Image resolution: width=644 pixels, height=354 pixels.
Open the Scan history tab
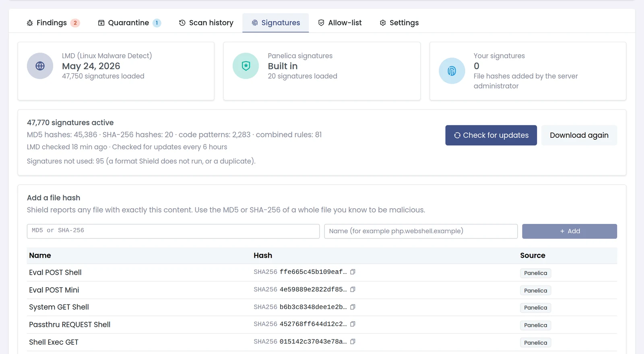click(x=206, y=23)
